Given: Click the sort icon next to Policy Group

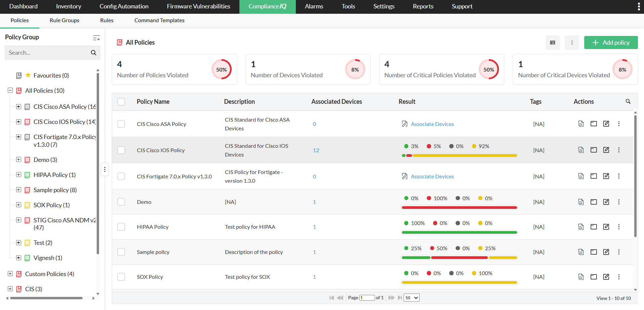Looking at the screenshot, I should pyautogui.click(x=96, y=38).
